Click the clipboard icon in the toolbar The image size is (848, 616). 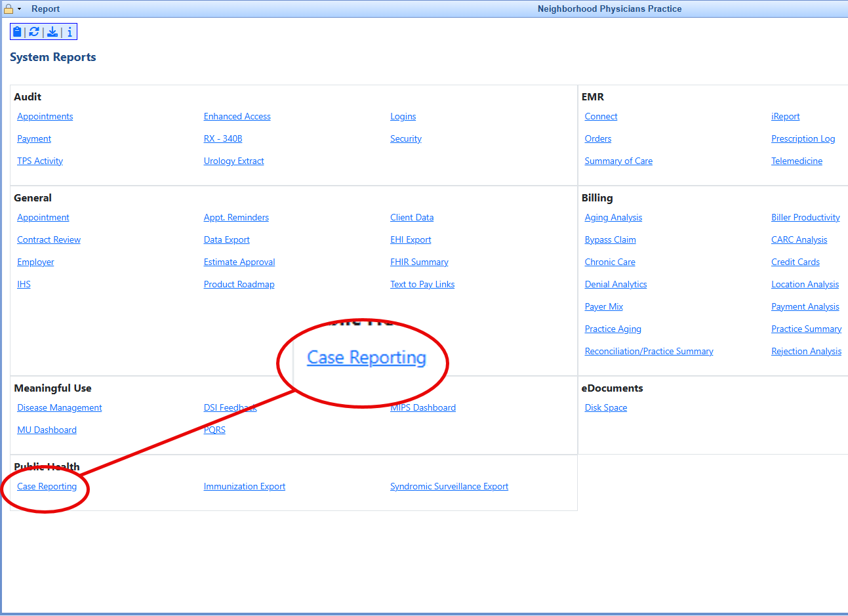point(18,31)
